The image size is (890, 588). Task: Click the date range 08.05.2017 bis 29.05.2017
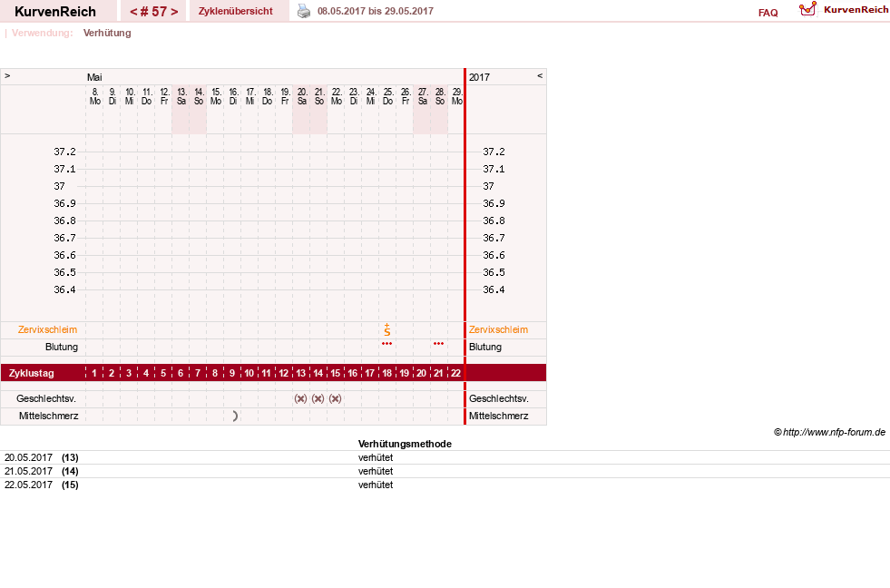376,11
